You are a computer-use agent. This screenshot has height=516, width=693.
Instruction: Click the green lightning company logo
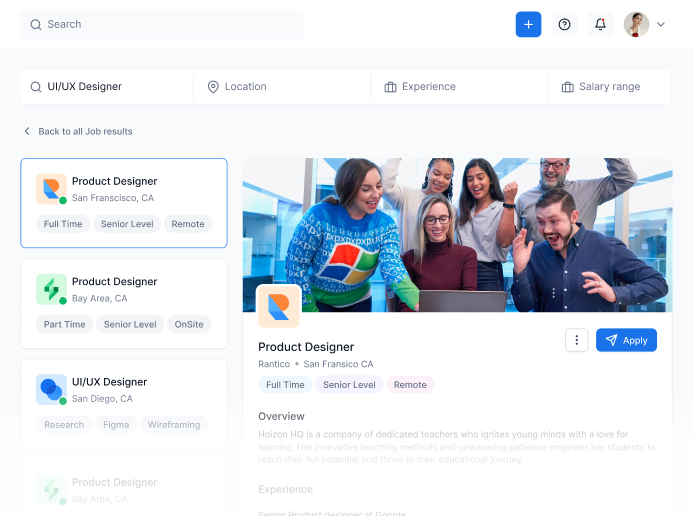coord(51,289)
